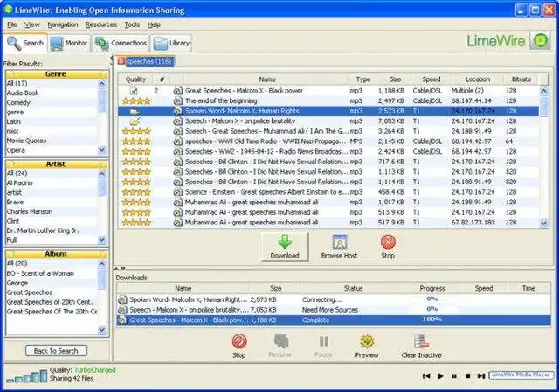Click the checkmark quality icon of Black power row
The image size is (559, 392).
[x=134, y=91]
